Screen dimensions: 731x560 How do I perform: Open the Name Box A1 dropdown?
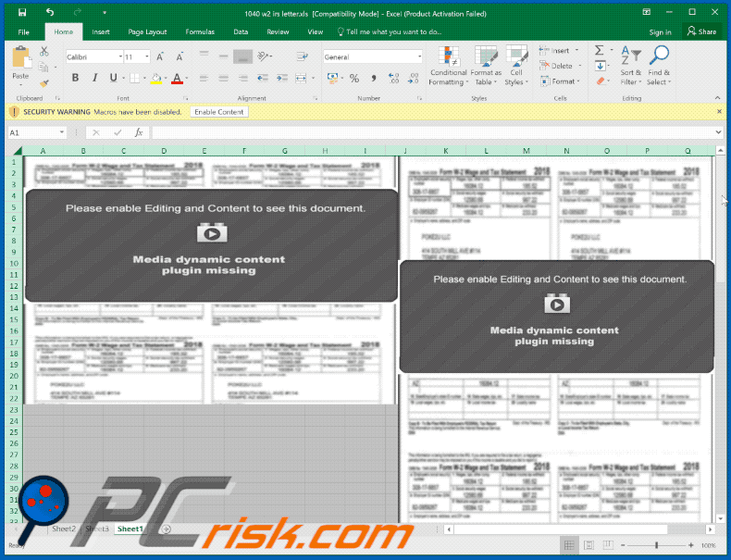[62, 132]
